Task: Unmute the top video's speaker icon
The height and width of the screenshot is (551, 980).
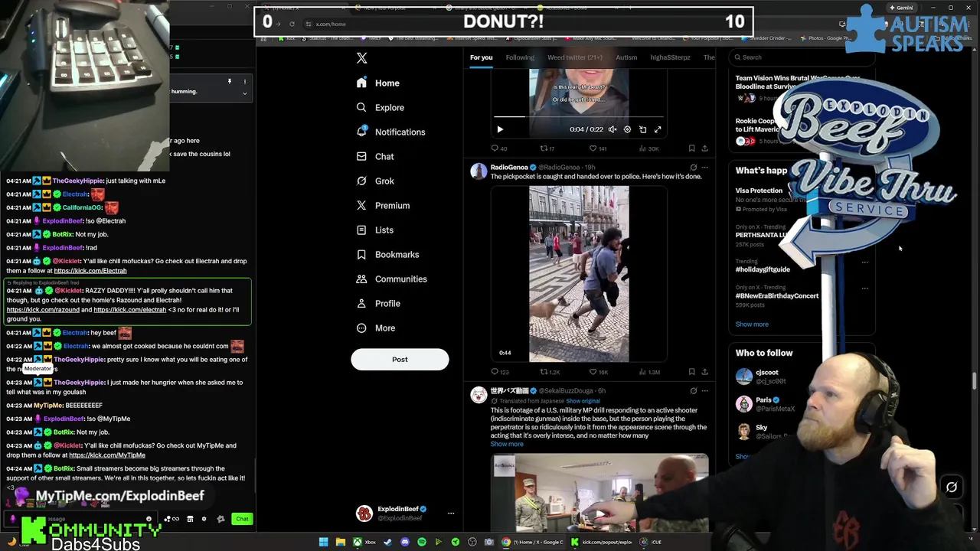Action: tap(612, 129)
